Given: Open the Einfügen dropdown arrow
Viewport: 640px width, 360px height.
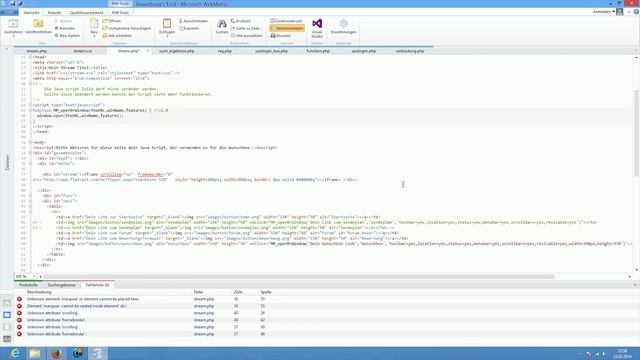Looking at the screenshot, I should [x=167, y=36].
